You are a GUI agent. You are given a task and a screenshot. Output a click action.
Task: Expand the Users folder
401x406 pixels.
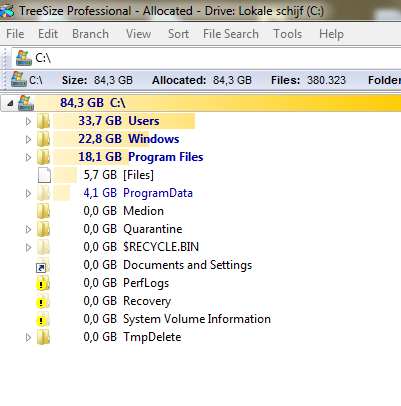coord(28,121)
